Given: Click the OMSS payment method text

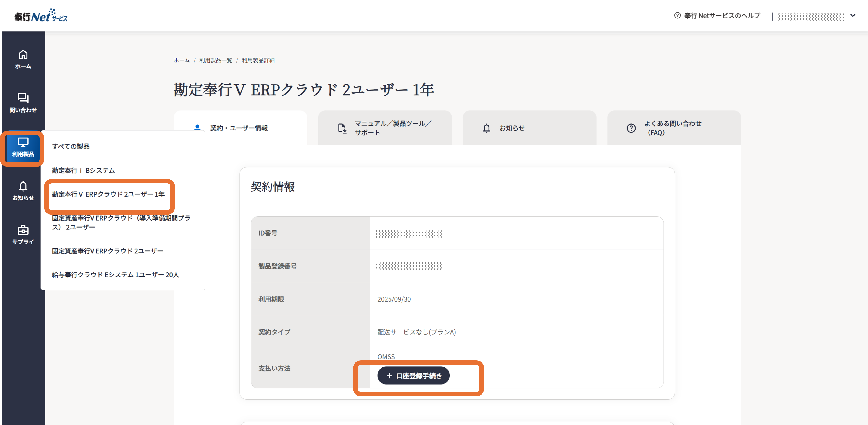Looking at the screenshot, I should (386, 357).
